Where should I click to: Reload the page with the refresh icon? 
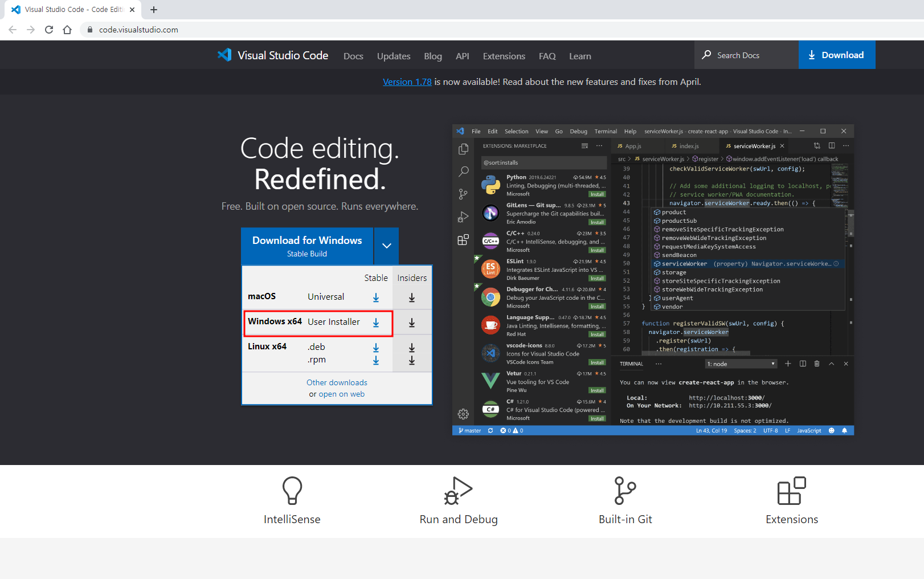click(49, 30)
